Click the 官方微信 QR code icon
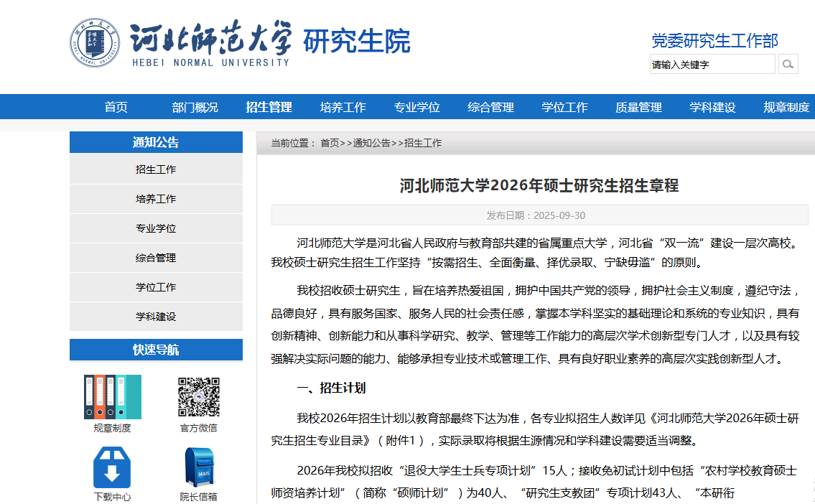The image size is (815, 504). (198, 396)
